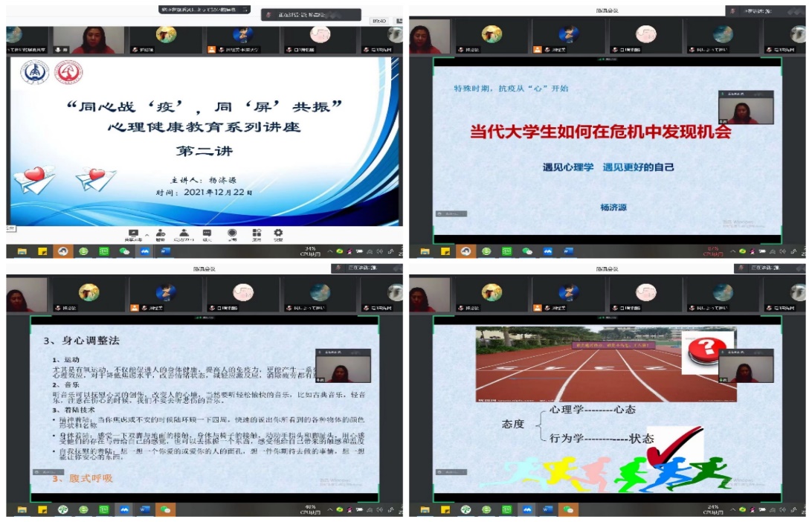Image resolution: width=812 pixels, height=522 pixels.
Task: Open Word in the taskbar below the running-track slide
Action: coord(548,510)
